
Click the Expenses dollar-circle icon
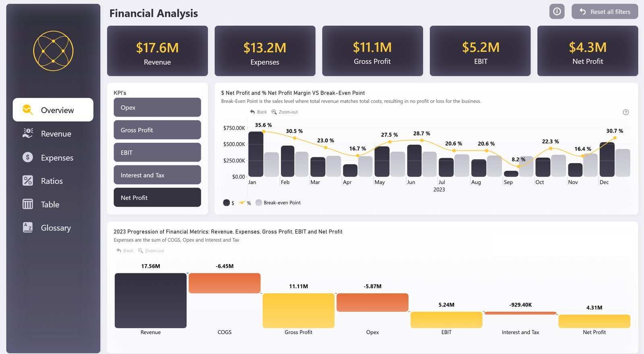click(x=28, y=157)
